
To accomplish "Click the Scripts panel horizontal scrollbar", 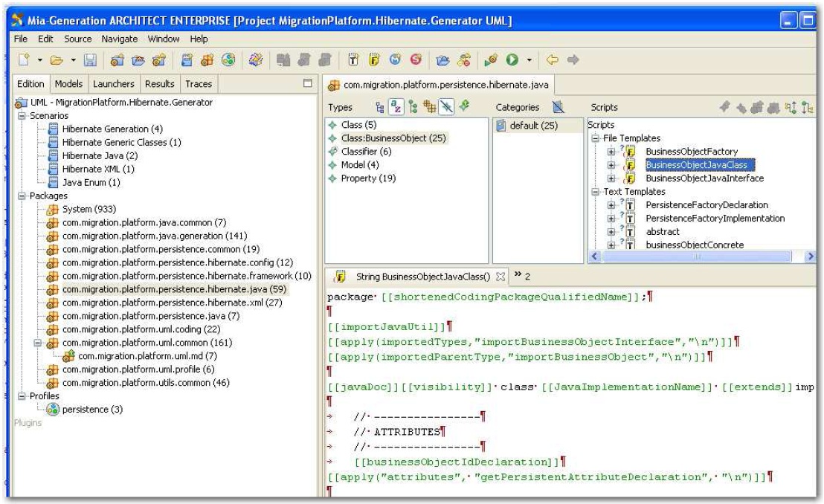I will (x=692, y=256).
